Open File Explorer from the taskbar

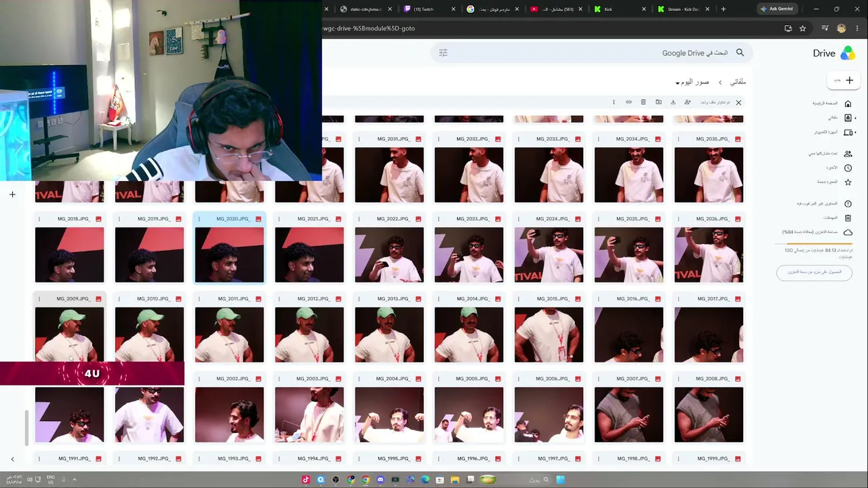click(455, 480)
